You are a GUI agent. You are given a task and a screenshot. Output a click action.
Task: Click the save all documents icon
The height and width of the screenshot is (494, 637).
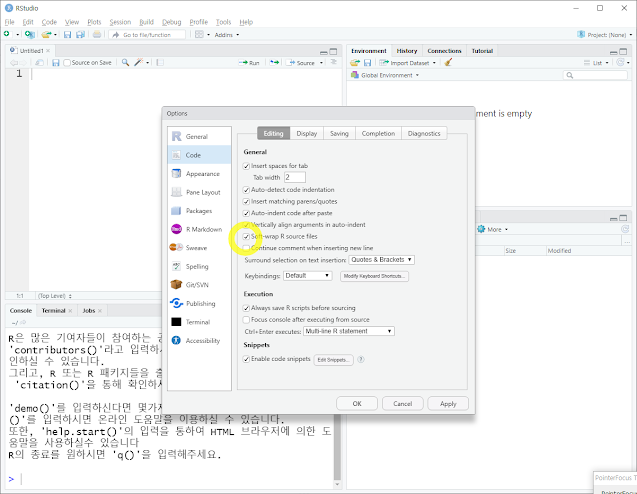[80, 35]
